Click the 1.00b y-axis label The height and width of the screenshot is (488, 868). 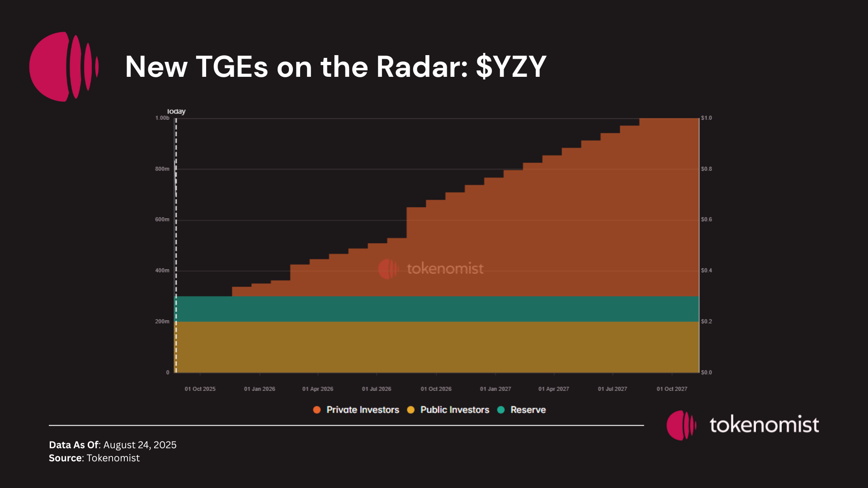coord(162,118)
